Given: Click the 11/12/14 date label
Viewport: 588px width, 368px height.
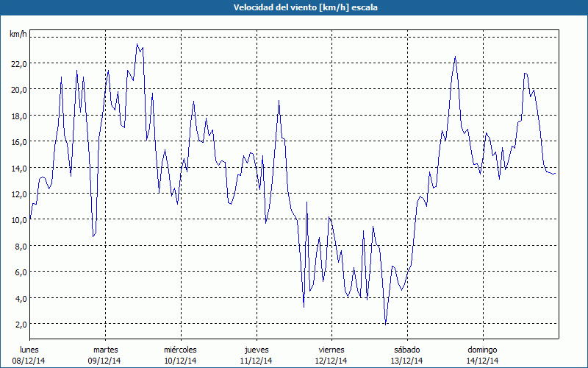Looking at the screenshot, I should (x=256, y=361).
